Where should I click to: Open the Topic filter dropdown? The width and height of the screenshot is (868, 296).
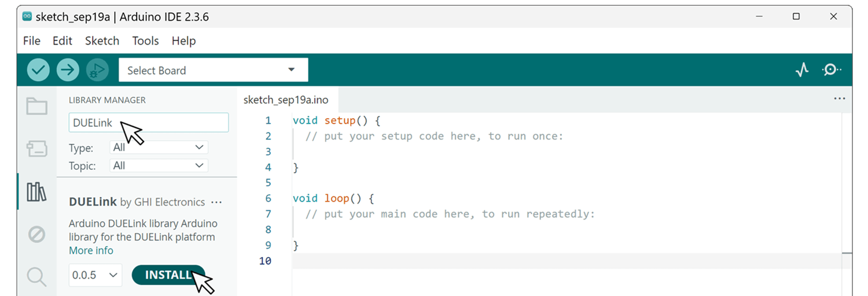coord(159,166)
